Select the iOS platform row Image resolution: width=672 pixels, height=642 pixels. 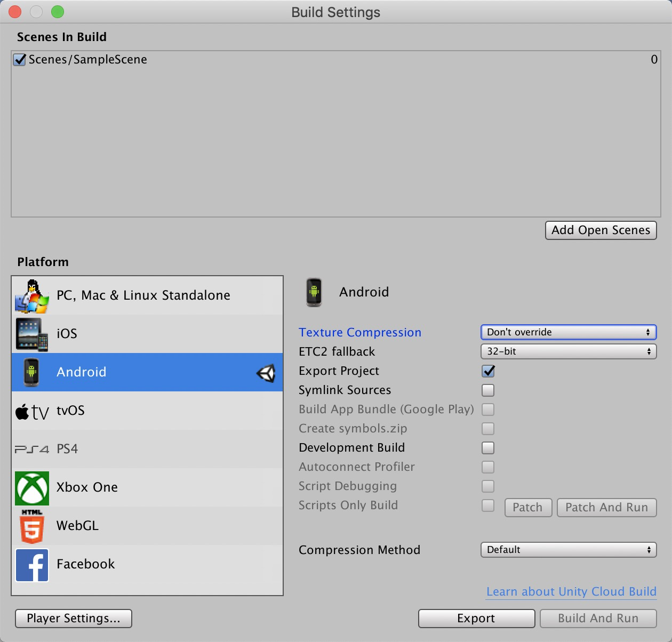(x=147, y=334)
